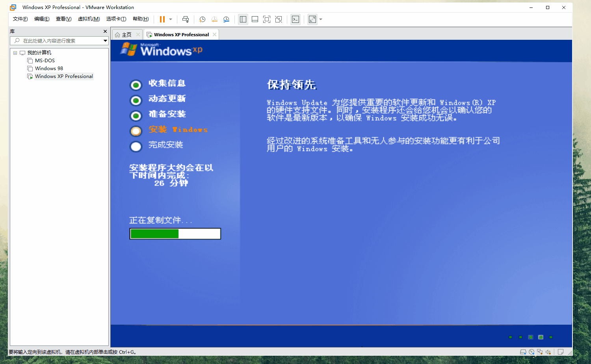Click the 安装 Windows step indicator

coord(136,131)
